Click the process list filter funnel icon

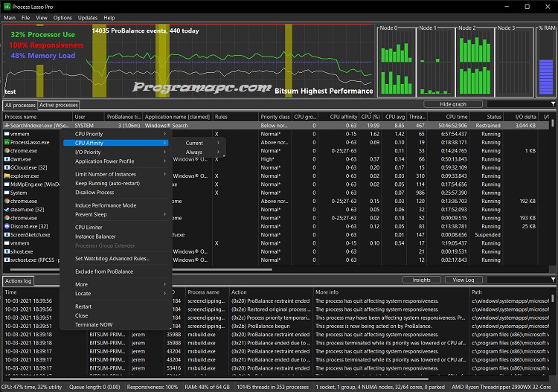tap(553, 105)
